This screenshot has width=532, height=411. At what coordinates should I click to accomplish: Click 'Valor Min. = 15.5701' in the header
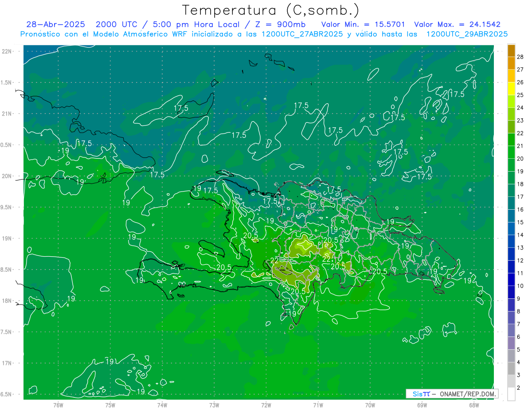(x=363, y=24)
